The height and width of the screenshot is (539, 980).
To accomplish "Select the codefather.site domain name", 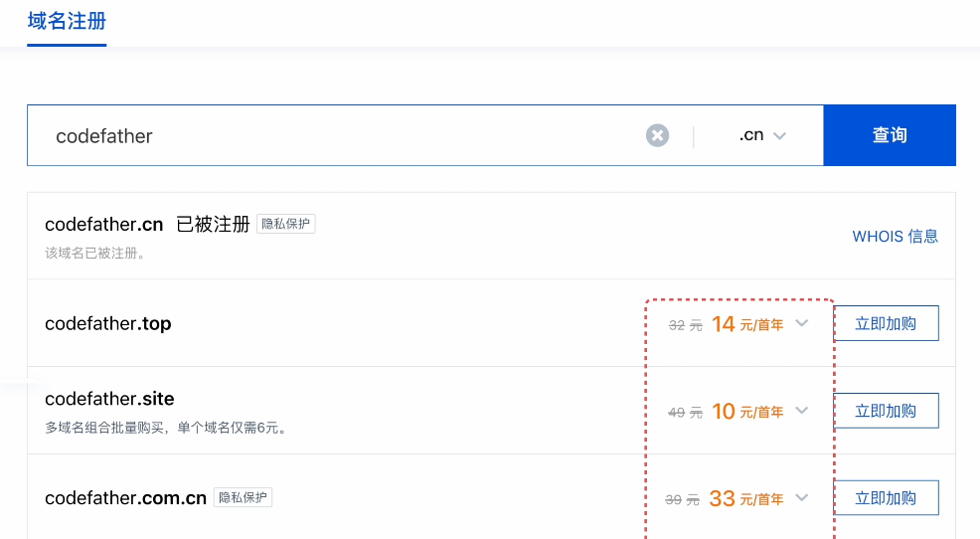I will pos(109,399).
